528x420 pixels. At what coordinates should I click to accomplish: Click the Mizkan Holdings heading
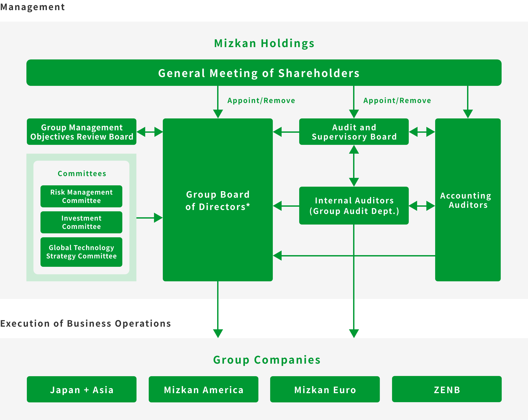point(264,43)
